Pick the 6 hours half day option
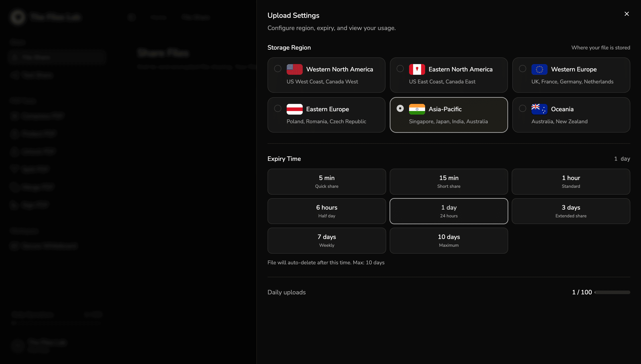 pyautogui.click(x=327, y=211)
